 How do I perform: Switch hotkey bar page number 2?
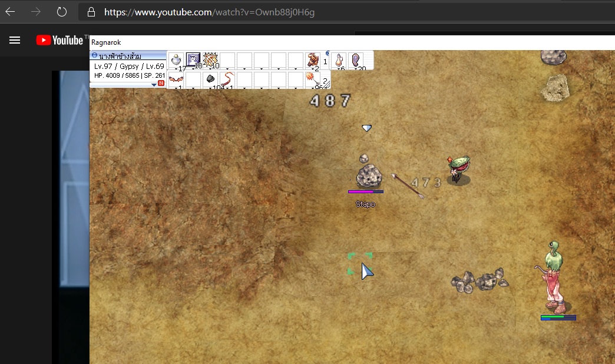click(325, 81)
